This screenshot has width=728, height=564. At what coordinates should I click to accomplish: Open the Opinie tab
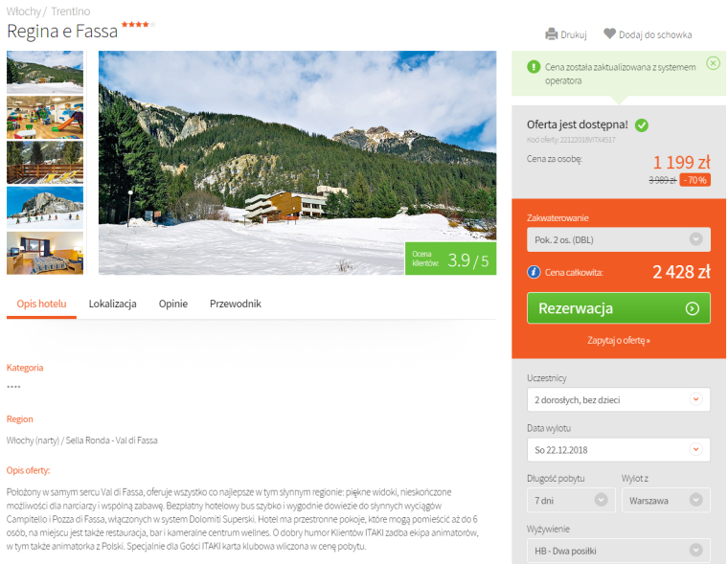(173, 304)
